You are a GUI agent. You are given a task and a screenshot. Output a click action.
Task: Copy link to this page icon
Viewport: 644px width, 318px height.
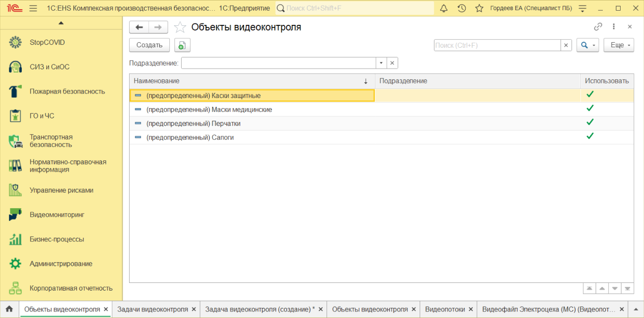tap(598, 27)
